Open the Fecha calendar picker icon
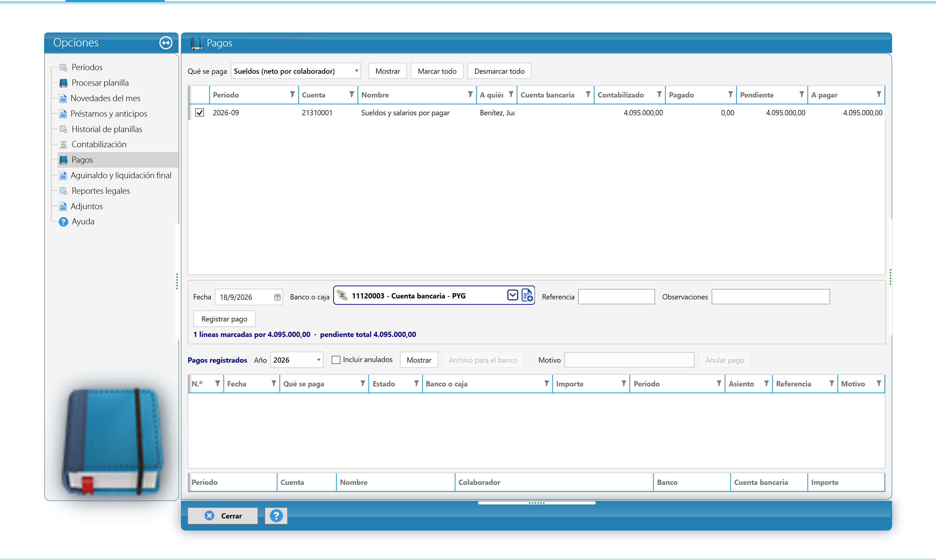936x560 pixels. point(278,297)
